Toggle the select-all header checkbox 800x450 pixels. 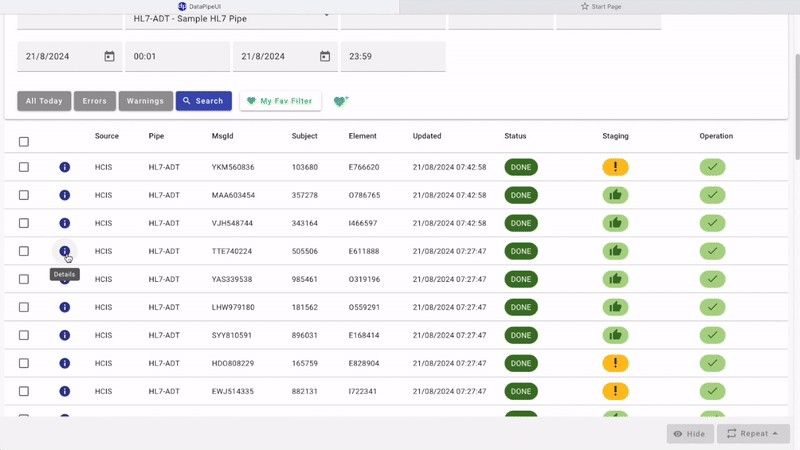click(24, 142)
